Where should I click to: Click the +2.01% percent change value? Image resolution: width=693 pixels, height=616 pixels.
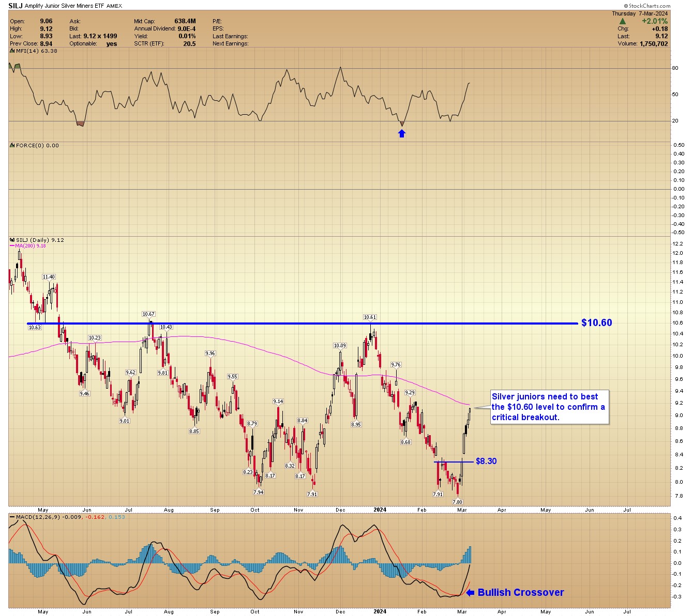655,21
